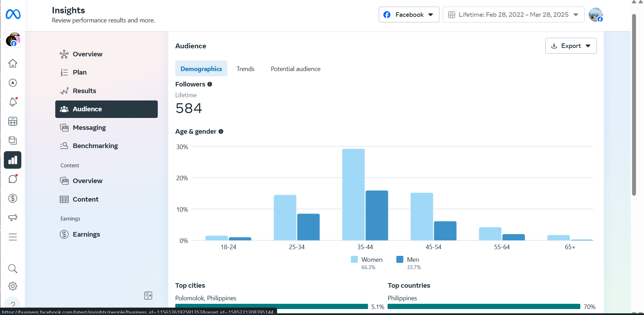The width and height of the screenshot is (644, 315).
Task: Expand the Facebook platform dropdown
Action: pos(409,15)
